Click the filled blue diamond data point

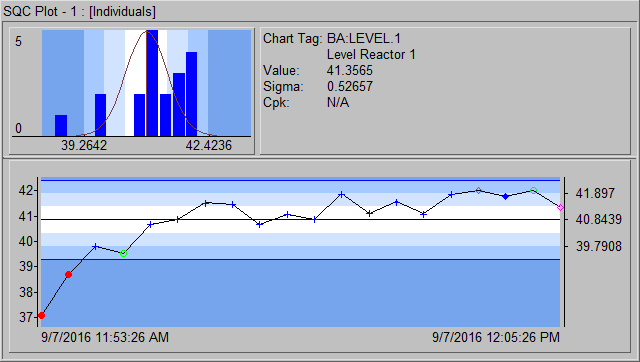tap(506, 196)
